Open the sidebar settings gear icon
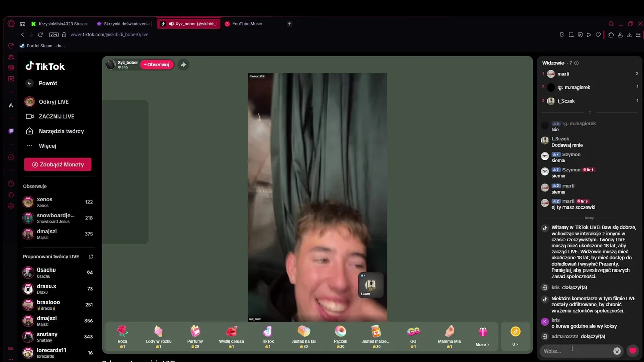 (x=11, y=206)
